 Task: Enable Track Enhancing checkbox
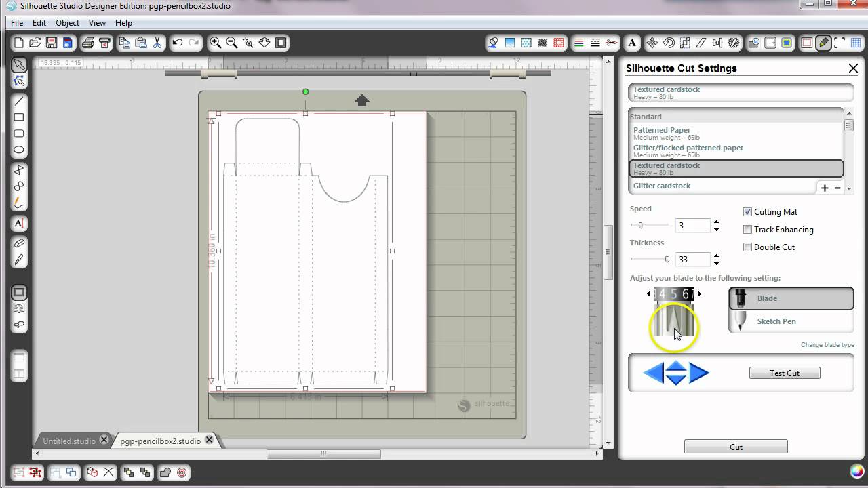click(x=747, y=230)
